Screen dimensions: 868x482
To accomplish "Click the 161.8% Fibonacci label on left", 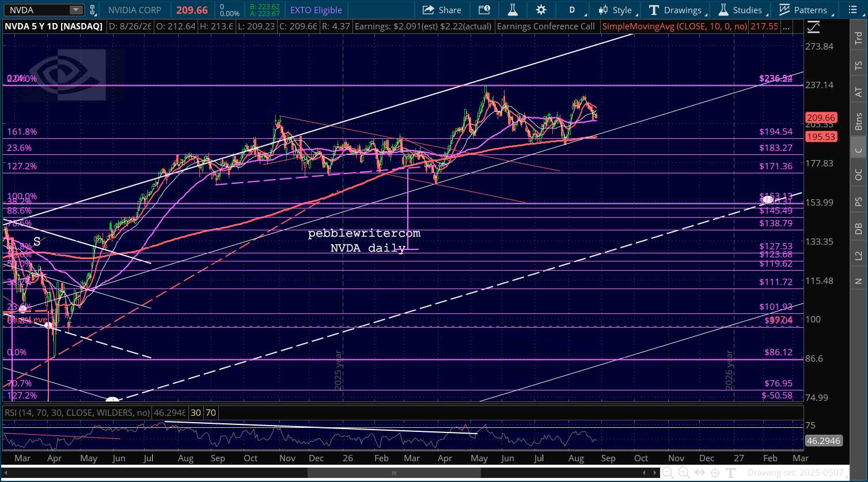I will [x=22, y=132].
